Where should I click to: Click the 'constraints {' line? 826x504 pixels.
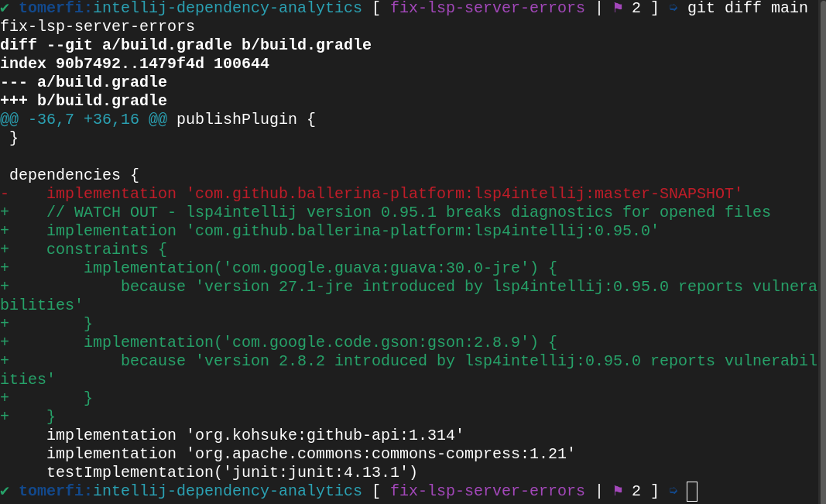point(84,249)
